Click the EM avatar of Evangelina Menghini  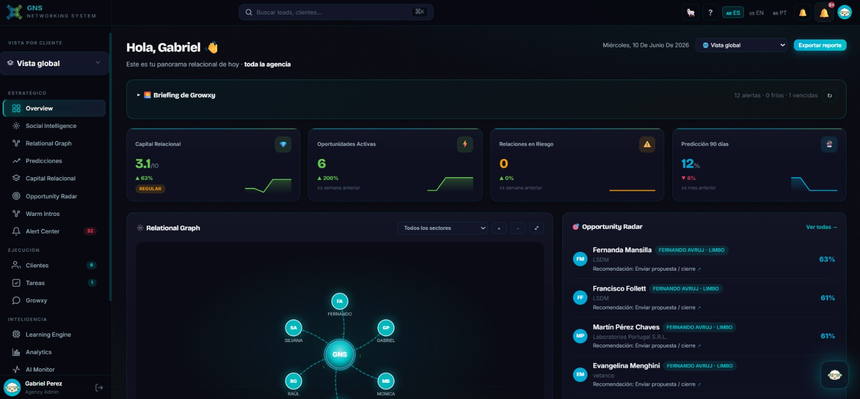[x=580, y=374]
